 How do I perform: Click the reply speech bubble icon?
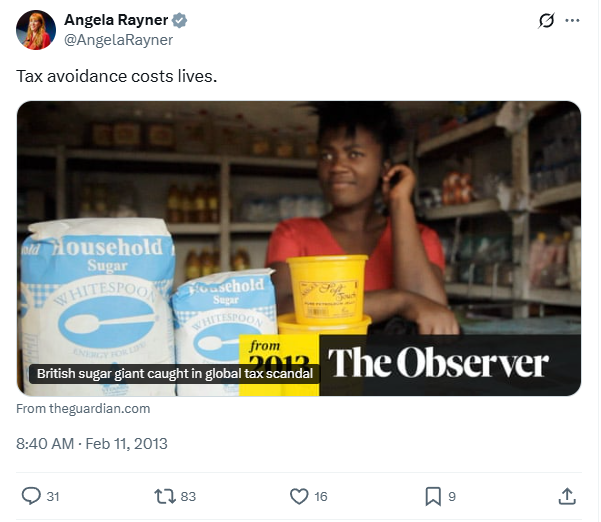pyautogui.click(x=31, y=496)
